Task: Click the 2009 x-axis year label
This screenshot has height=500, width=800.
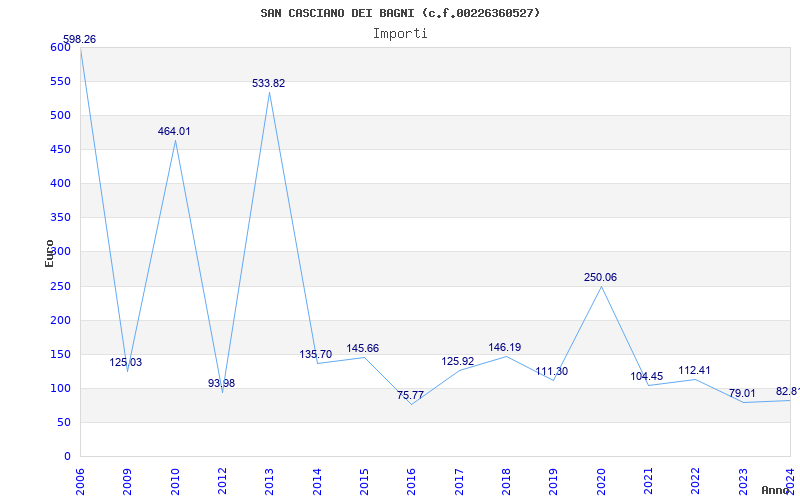Action: click(x=128, y=482)
